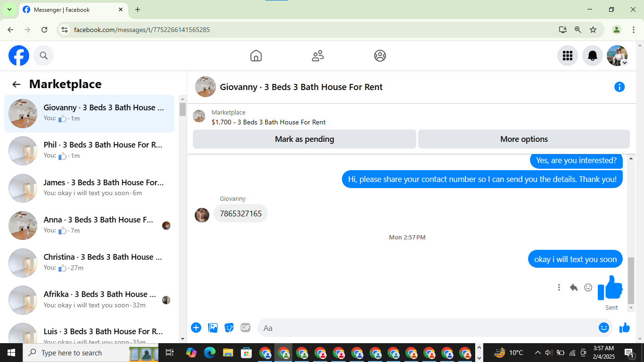Open the Facebook menu grid icon

coord(568,56)
